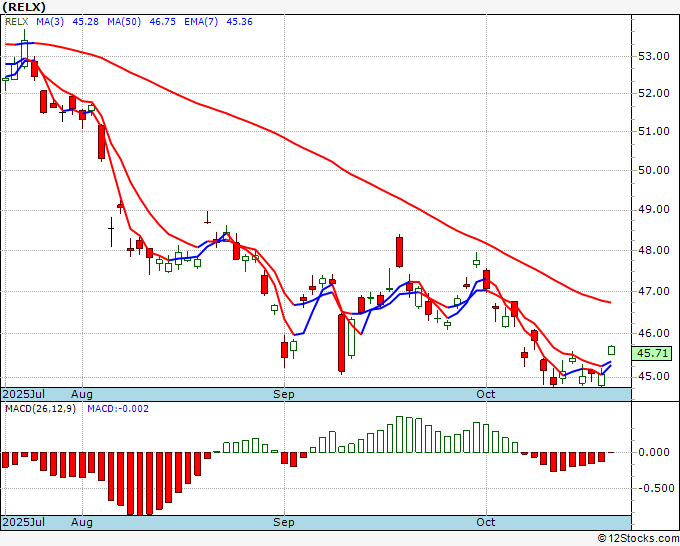Click the MACD:-0.002 value label
This screenshot has width=680, height=546.
click(118, 409)
